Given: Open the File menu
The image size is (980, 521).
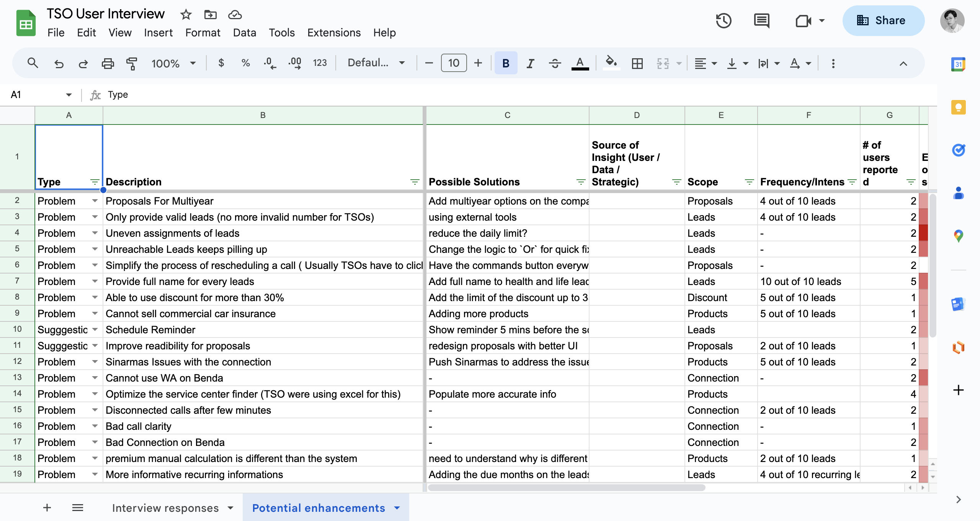Looking at the screenshot, I should (56, 33).
